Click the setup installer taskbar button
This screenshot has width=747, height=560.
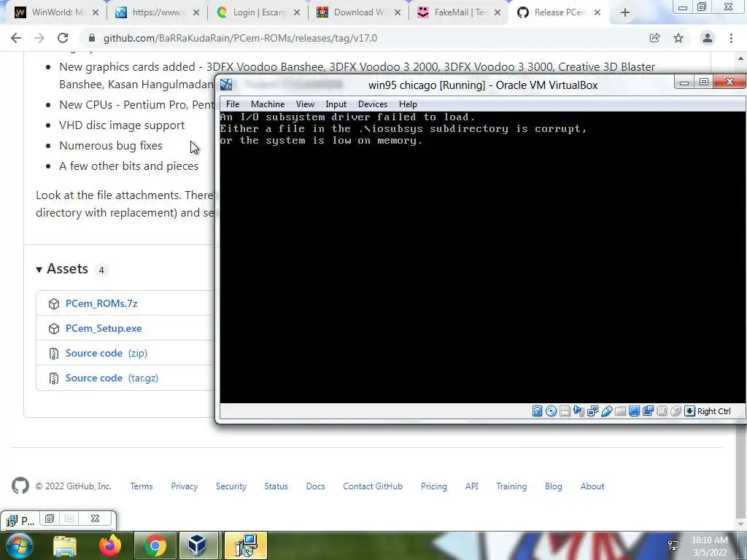pos(246,545)
